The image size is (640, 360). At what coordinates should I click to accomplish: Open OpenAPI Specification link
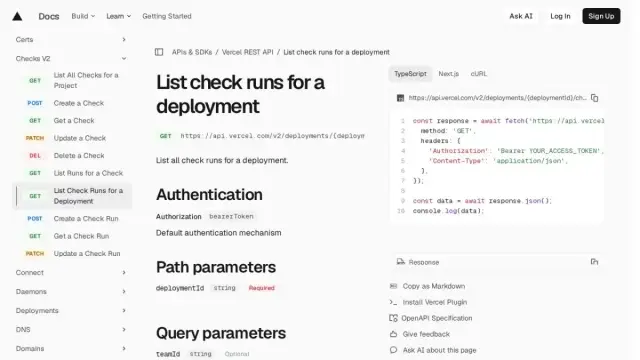(437, 318)
